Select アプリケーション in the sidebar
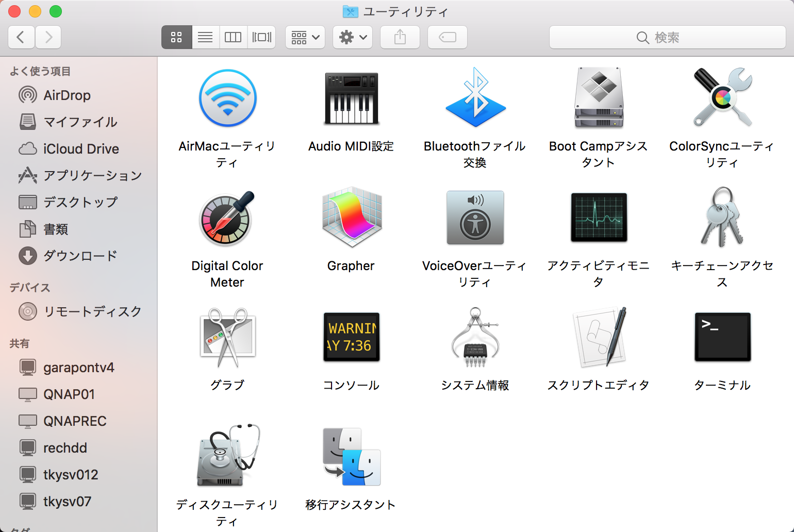The width and height of the screenshot is (794, 532). 79,175
